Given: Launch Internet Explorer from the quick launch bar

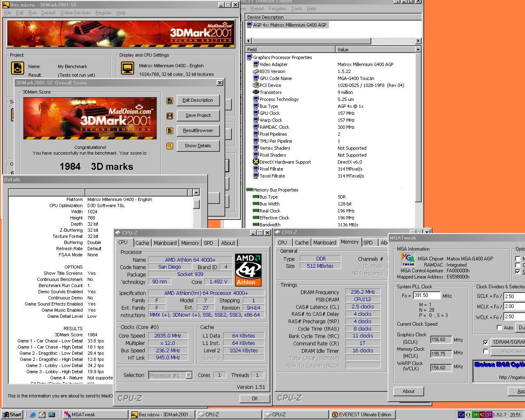Looking at the screenshot, I should point(33,415).
